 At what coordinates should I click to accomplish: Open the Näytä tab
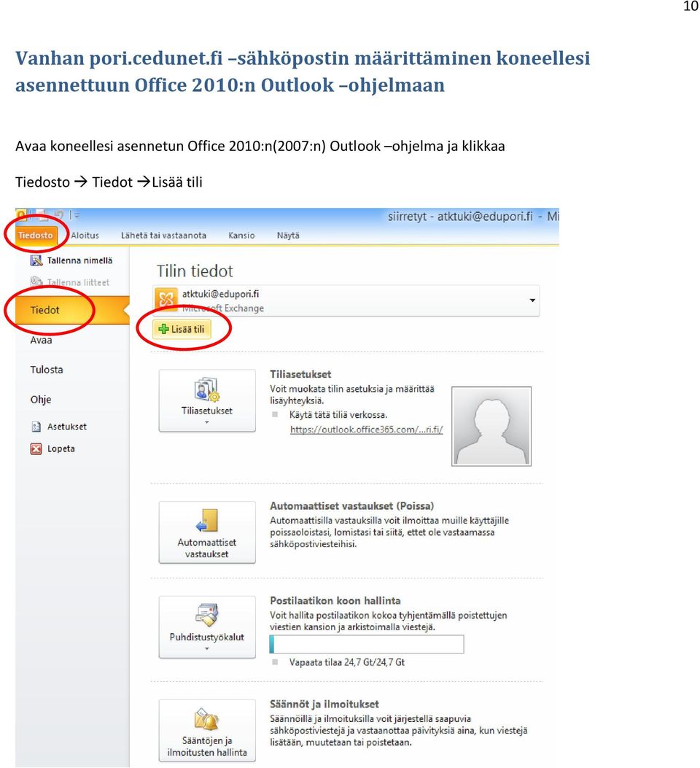click(x=288, y=236)
